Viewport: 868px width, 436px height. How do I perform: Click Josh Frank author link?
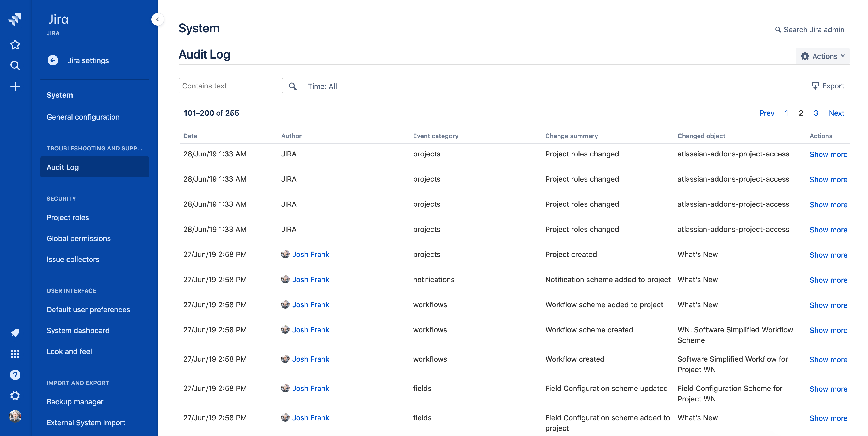310,254
